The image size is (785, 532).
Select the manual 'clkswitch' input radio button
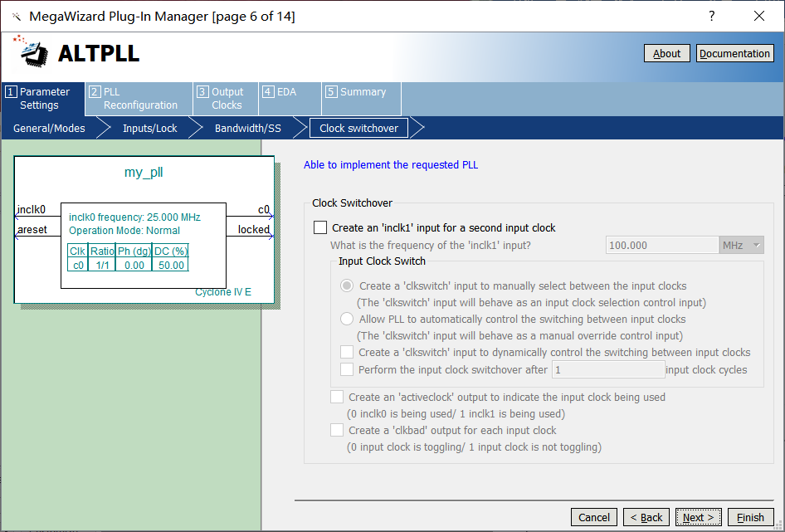(348, 286)
